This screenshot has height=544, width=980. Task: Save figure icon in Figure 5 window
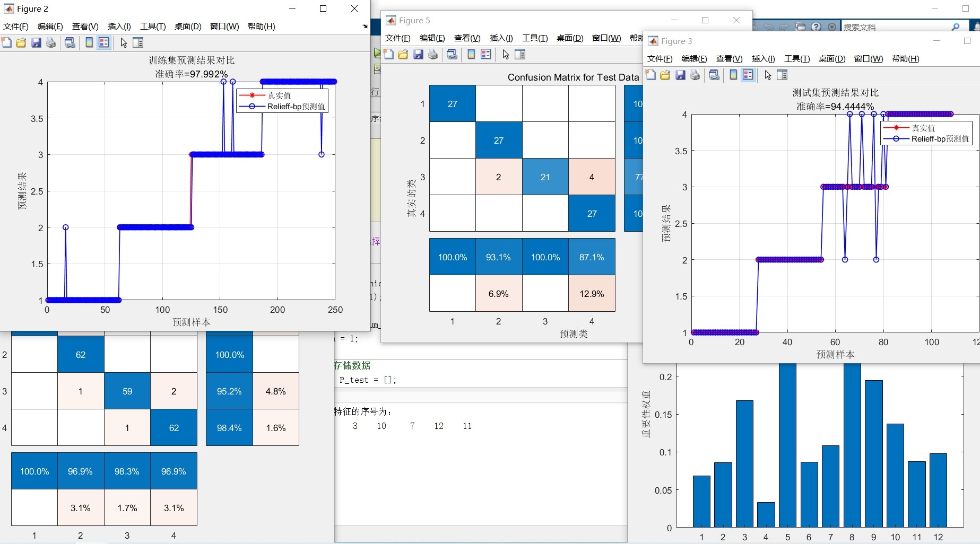(418, 55)
